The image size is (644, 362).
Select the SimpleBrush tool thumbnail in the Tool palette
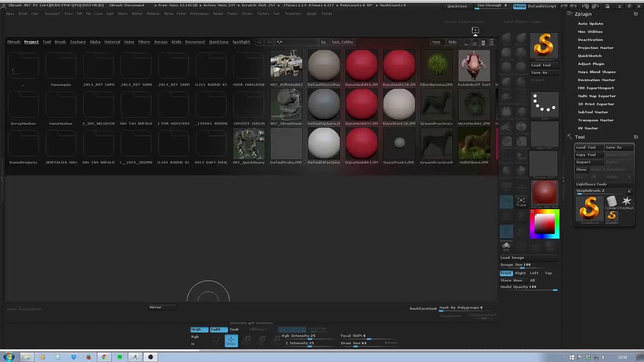(x=589, y=208)
